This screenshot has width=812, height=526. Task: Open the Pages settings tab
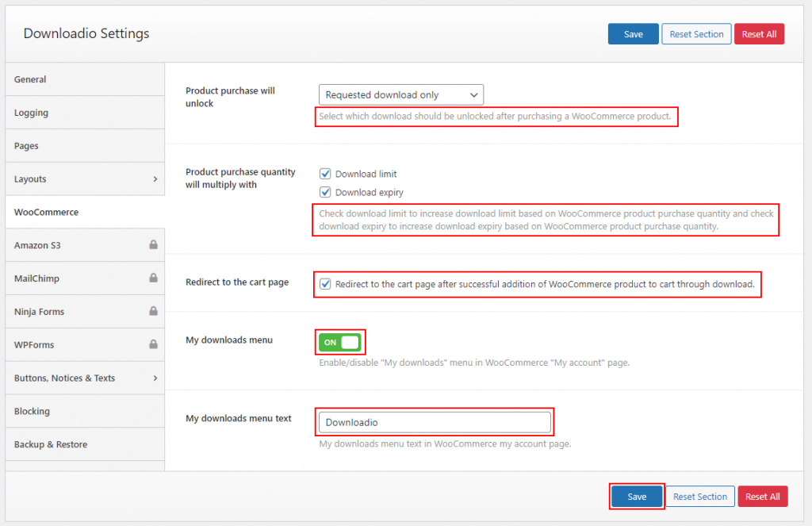click(x=85, y=146)
